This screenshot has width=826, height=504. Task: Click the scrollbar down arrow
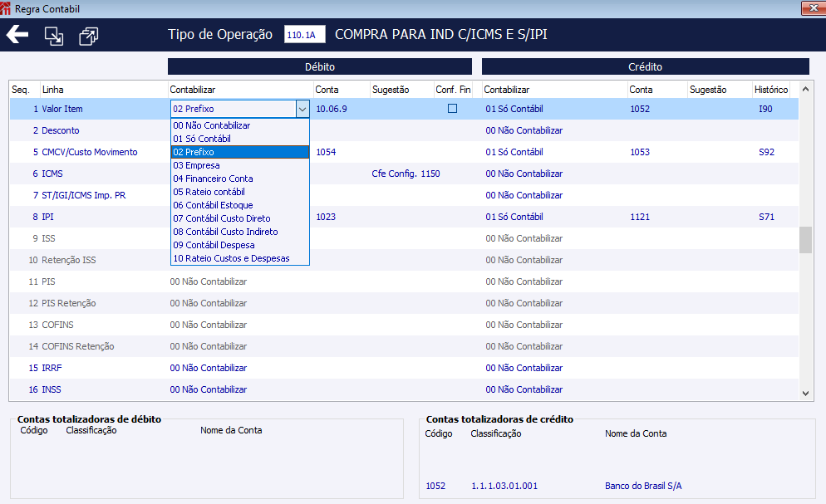(805, 393)
